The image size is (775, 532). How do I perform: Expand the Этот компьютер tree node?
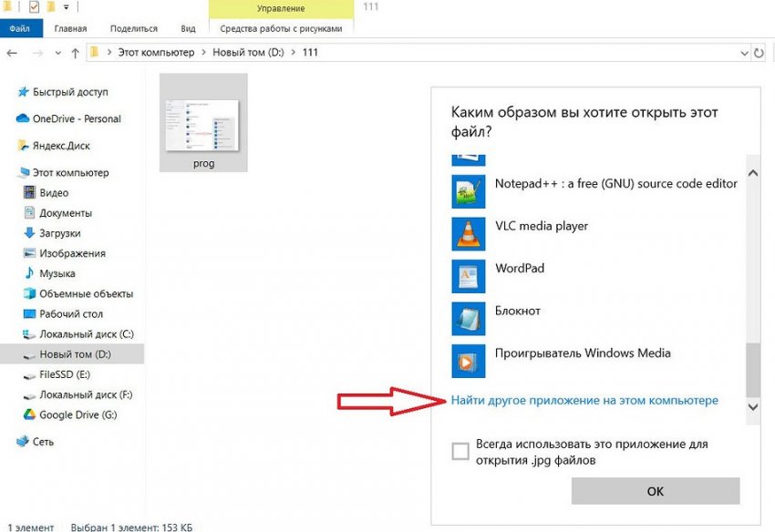(8, 172)
